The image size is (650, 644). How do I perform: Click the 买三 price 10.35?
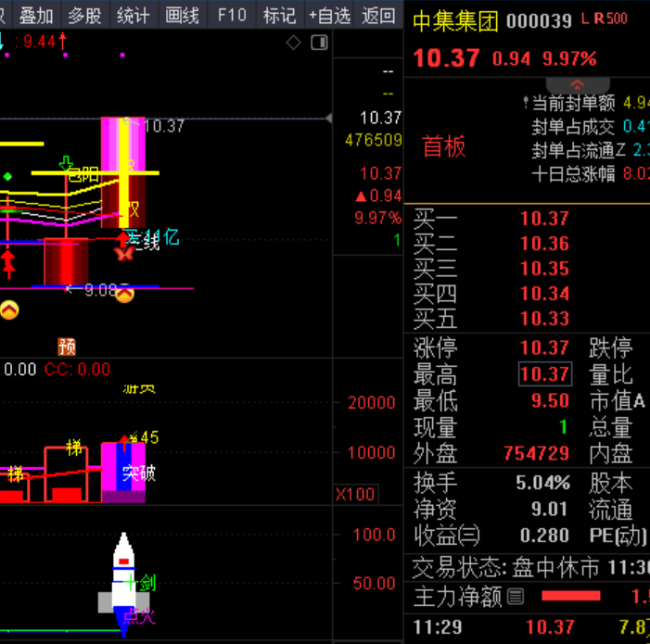click(x=544, y=269)
